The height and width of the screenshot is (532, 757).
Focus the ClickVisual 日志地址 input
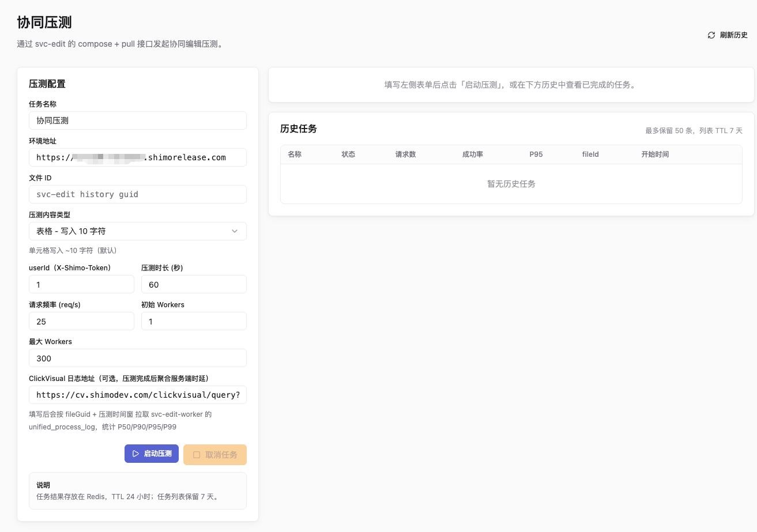tap(138, 395)
